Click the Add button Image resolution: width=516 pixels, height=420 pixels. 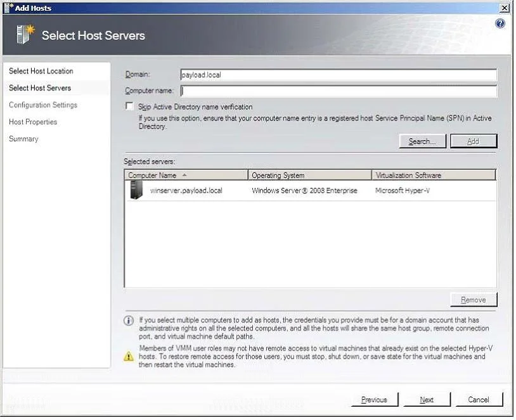(x=474, y=141)
